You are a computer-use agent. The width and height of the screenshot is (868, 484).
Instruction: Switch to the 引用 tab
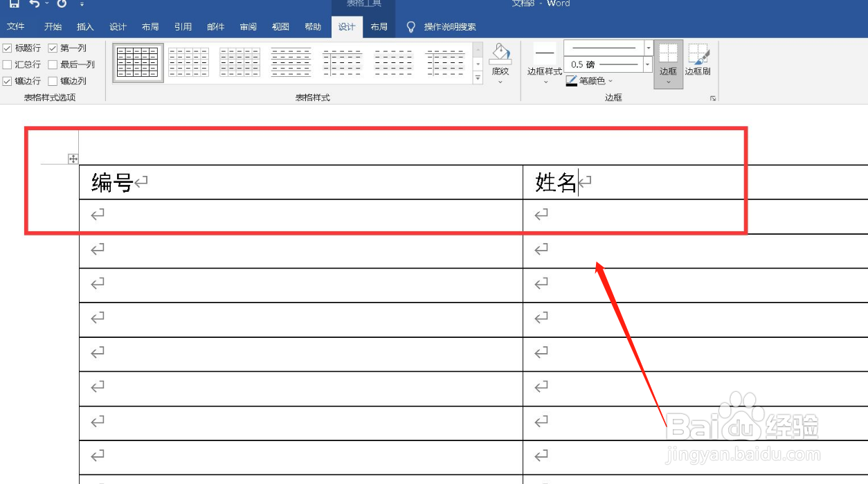[x=183, y=27]
